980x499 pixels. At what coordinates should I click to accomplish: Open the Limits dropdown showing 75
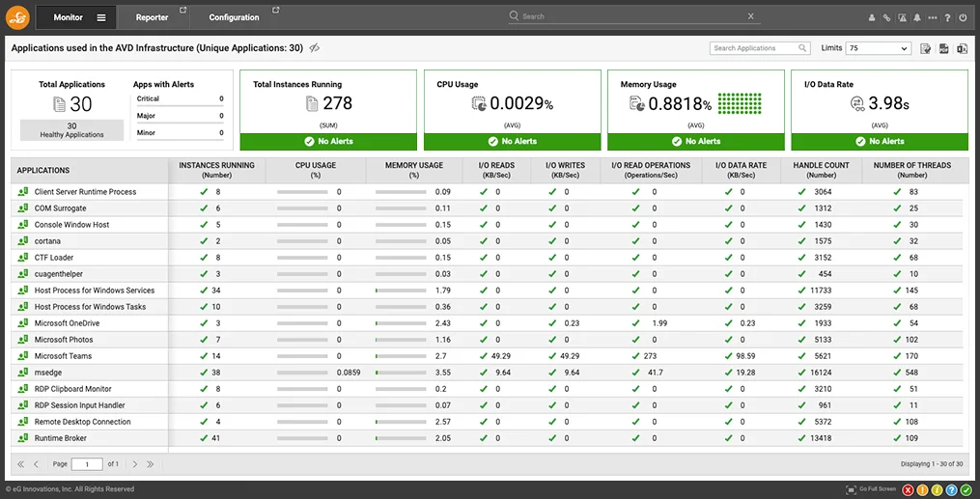878,48
